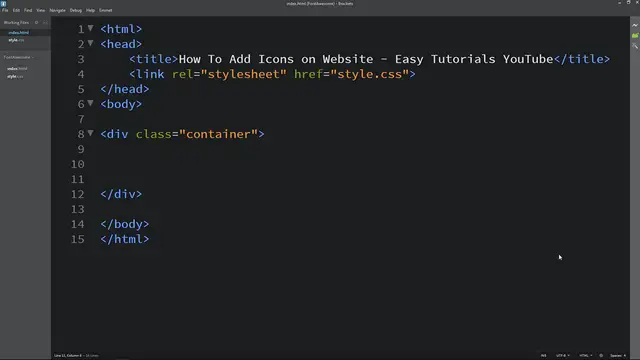
Task: Open the HTML language mode dropdown
Action: [585, 356]
